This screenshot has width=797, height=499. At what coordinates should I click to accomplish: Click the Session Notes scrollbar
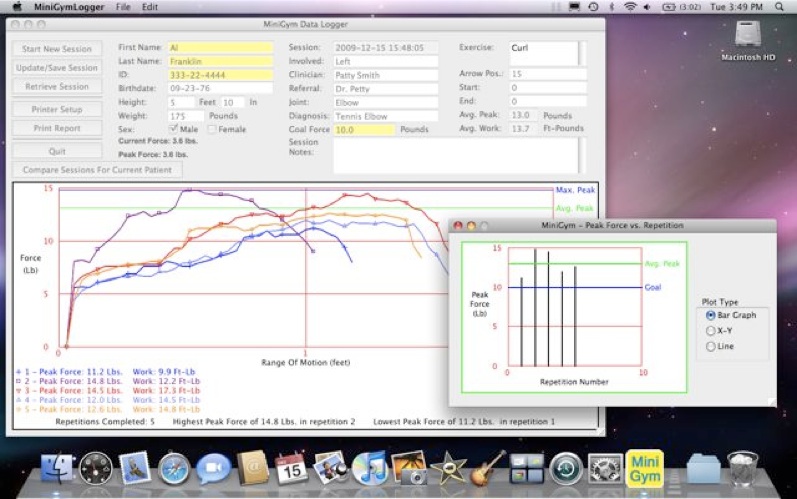point(583,155)
